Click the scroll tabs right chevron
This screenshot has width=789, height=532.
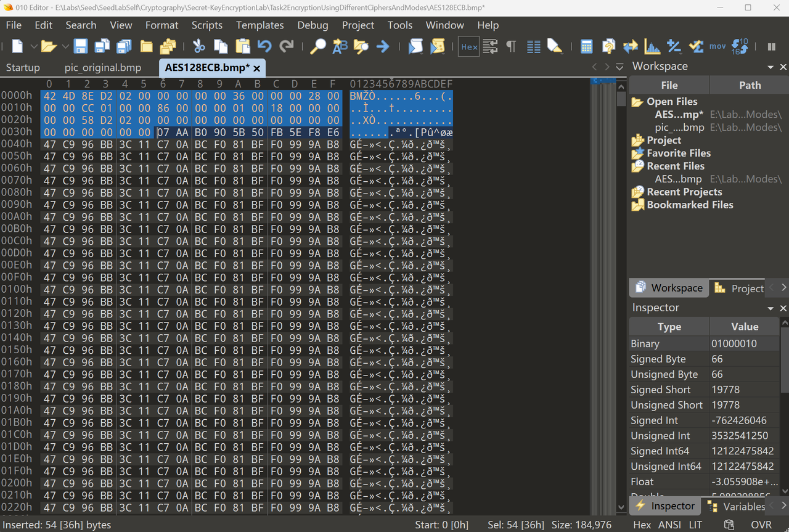[607, 67]
